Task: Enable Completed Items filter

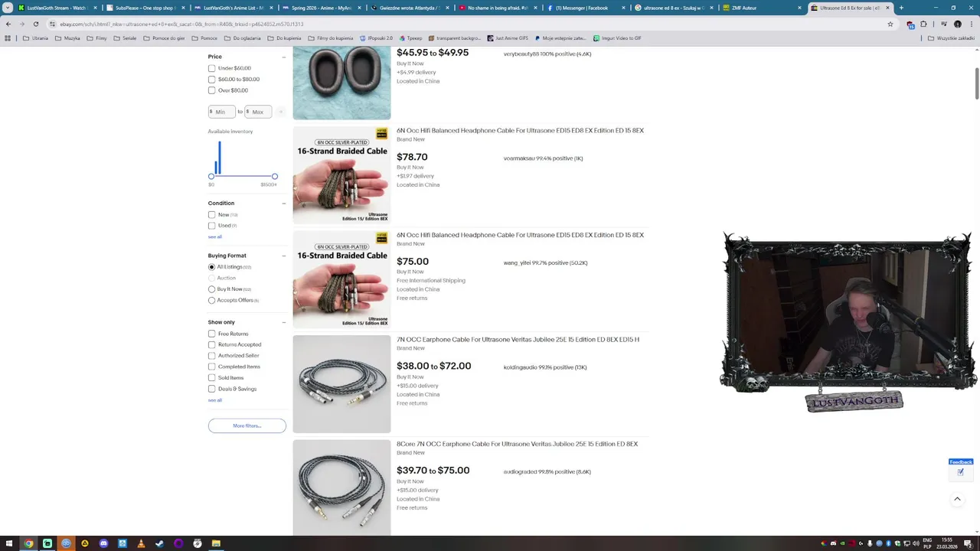Action: coord(212,367)
